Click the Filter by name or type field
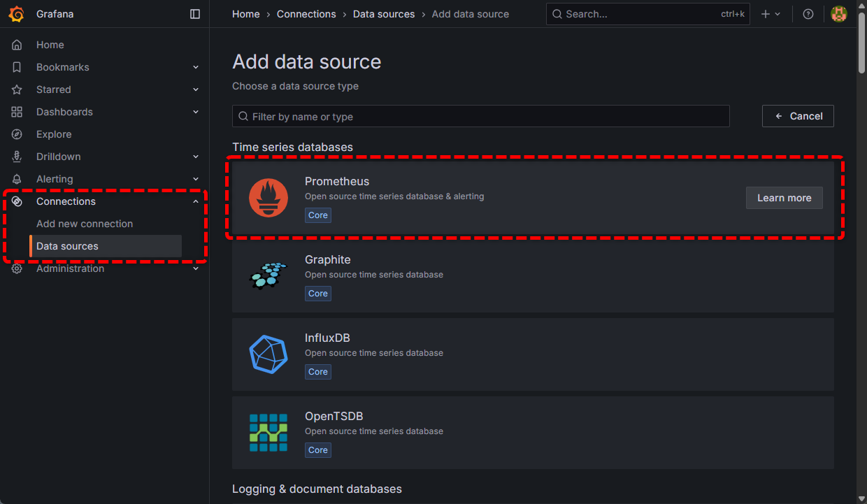The width and height of the screenshot is (867, 504). point(481,116)
